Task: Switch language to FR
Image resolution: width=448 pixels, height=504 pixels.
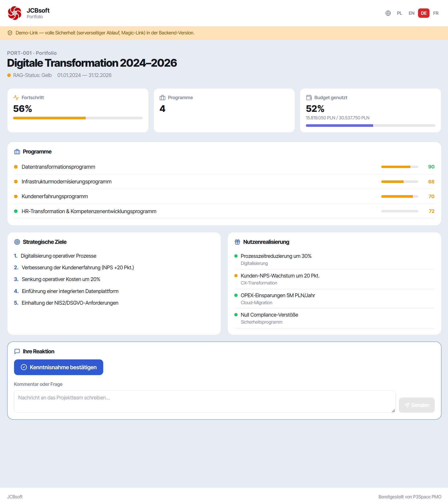Action: click(436, 13)
